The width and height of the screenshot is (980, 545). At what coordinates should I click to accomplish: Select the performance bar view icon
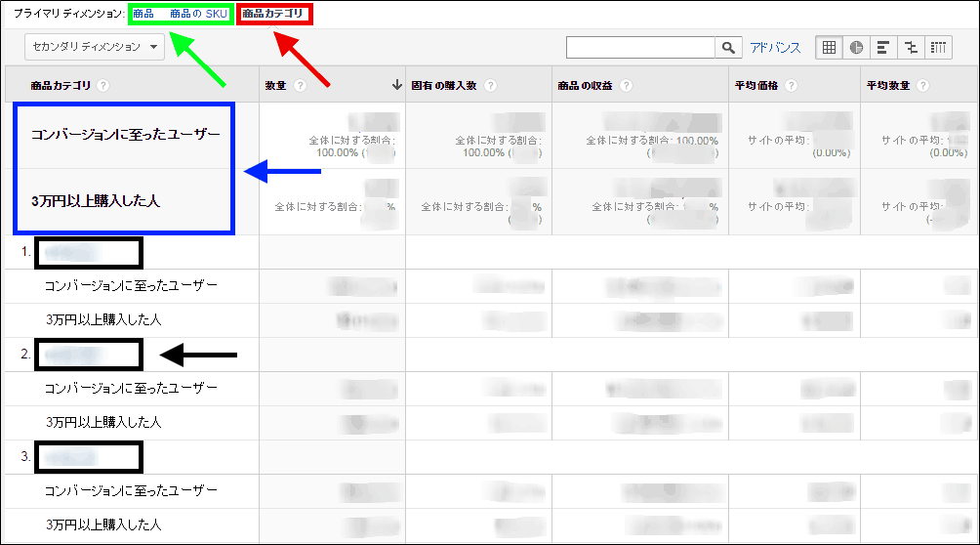pos(883,48)
